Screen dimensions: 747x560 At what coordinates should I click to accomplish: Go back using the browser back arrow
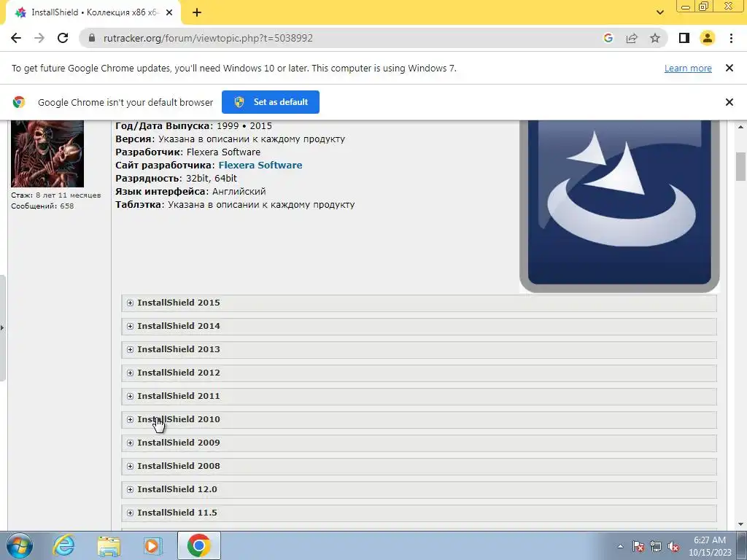pyautogui.click(x=16, y=38)
